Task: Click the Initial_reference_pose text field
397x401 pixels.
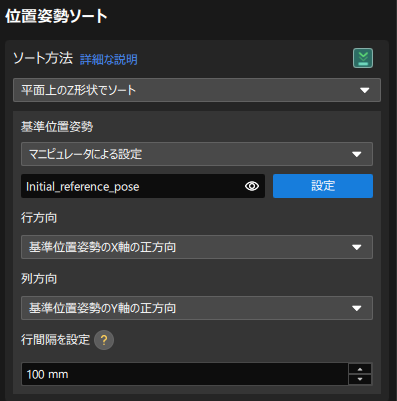Action: click(x=143, y=186)
